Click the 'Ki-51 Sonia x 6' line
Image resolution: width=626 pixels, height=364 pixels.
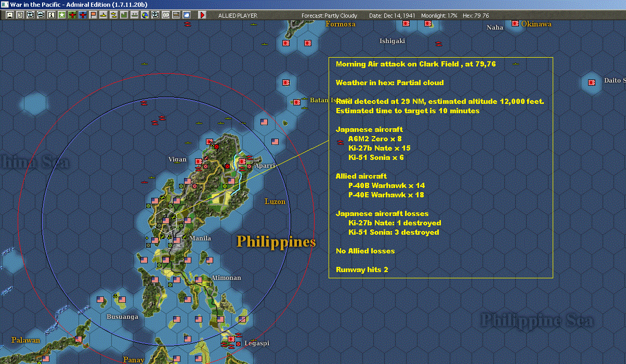point(376,157)
